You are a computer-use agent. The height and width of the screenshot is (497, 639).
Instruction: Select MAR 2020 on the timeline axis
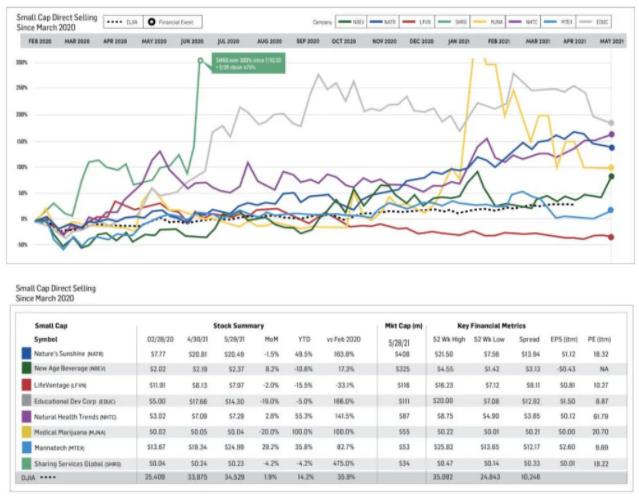click(x=77, y=42)
